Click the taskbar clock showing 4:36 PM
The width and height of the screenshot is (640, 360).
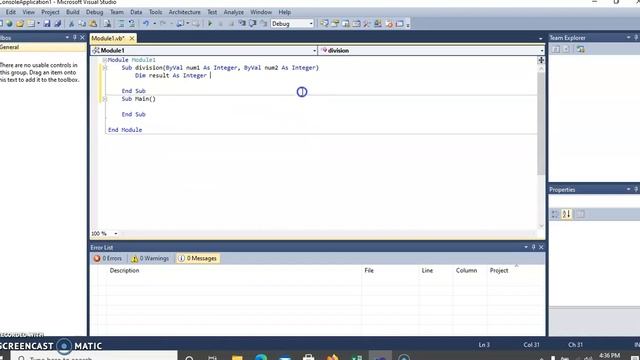(609, 356)
